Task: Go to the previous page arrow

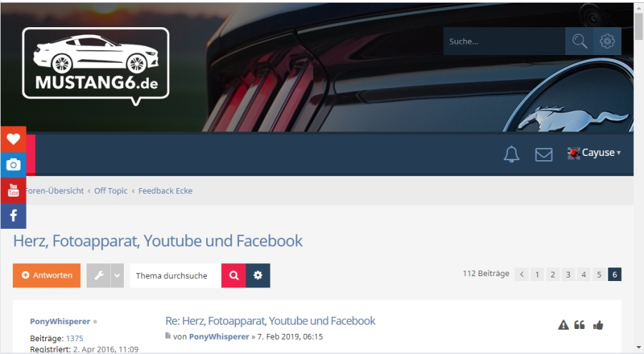Action: (x=522, y=275)
